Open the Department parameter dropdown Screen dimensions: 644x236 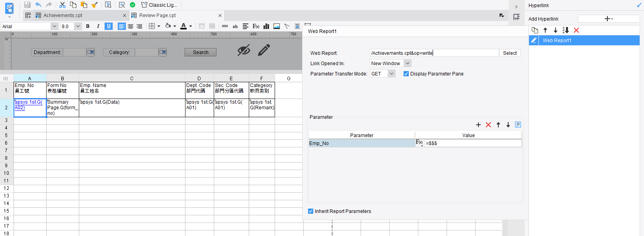[91, 52]
